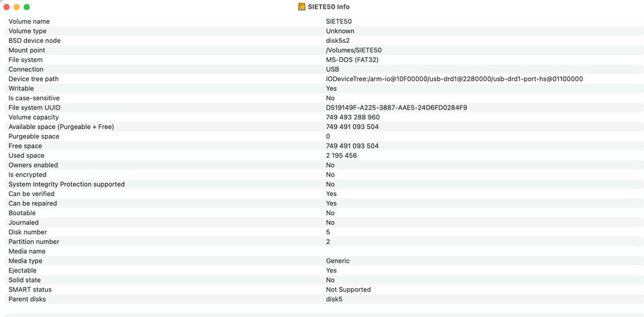Minimize the Info window with yellow button
This screenshot has height=317, width=644.
[17, 7]
